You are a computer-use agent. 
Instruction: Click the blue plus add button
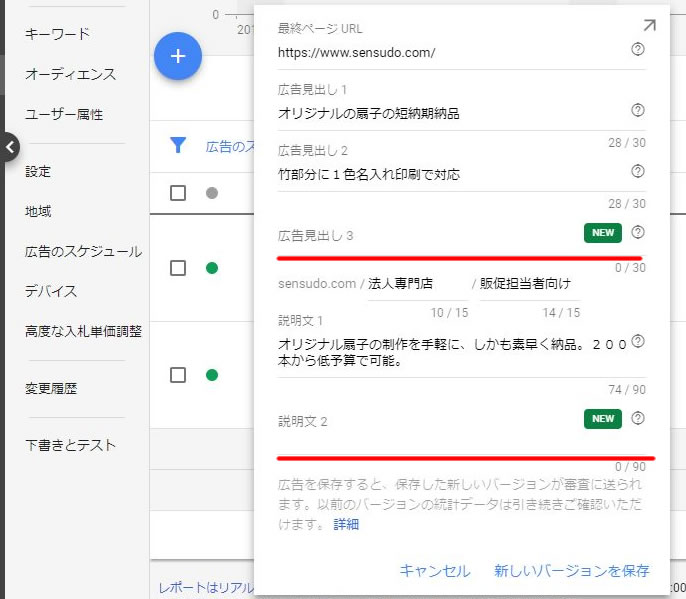178,56
